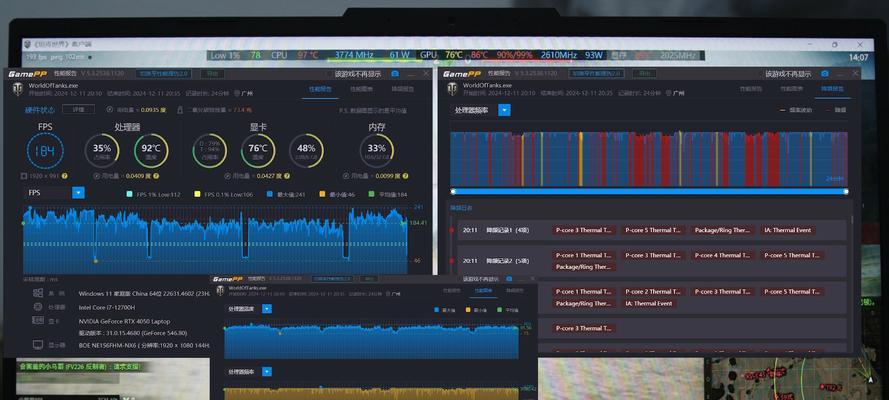Viewport: 889px width, 400px height.
Task: Click help icon beside 0.0099 memory power usage
Action: [406, 176]
